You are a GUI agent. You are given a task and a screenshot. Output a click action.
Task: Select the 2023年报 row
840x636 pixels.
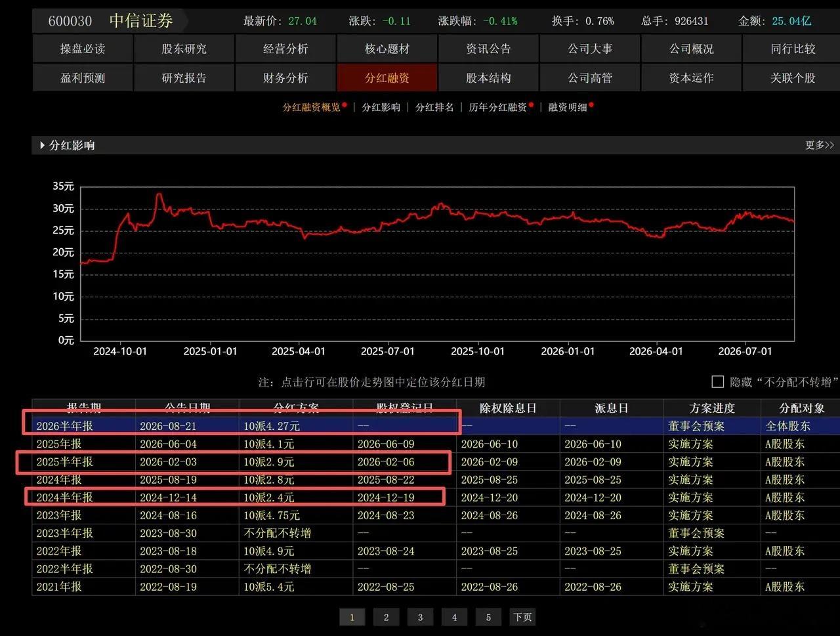point(436,515)
